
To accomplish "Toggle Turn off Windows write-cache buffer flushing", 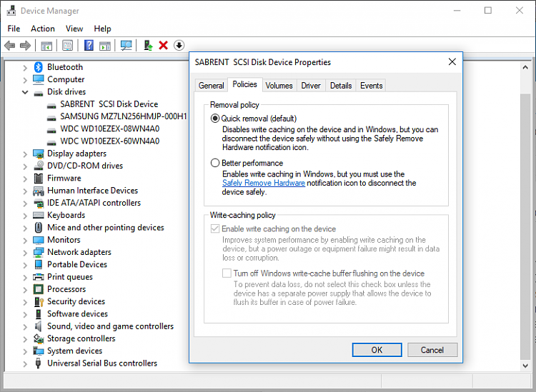I will 227,273.
